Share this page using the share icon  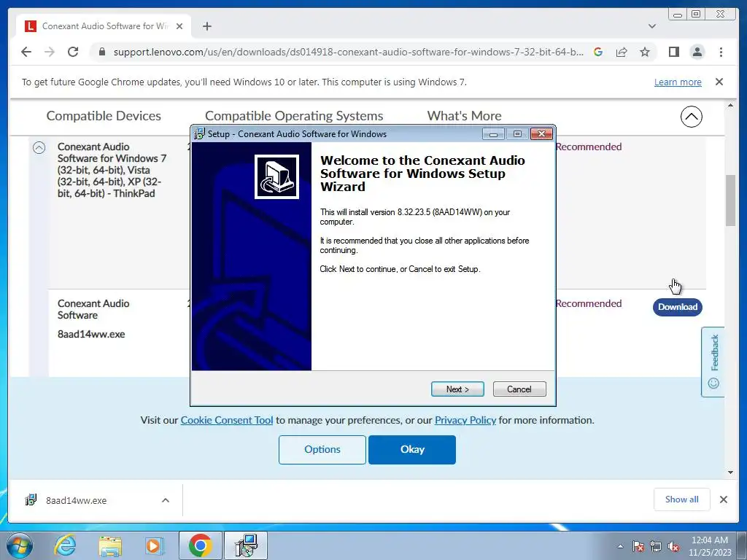[x=622, y=52]
